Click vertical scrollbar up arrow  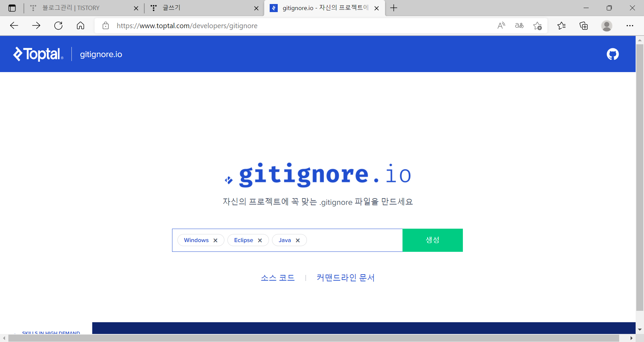pyautogui.click(x=640, y=40)
